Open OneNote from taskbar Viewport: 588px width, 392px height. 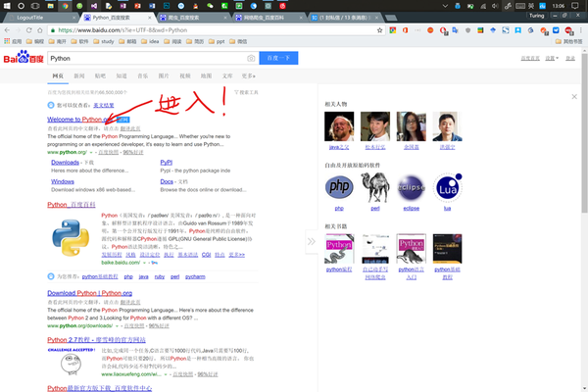point(123,6)
